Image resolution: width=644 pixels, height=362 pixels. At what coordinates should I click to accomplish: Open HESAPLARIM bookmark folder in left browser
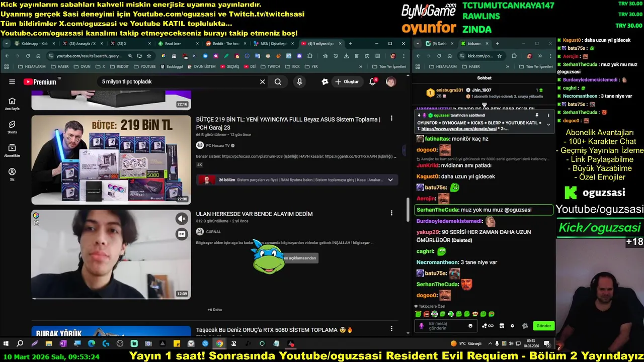(32, 66)
